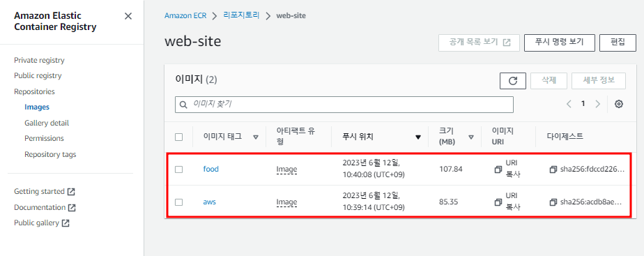Select Images sidebar item
This screenshot has height=256, width=644.
coord(37,107)
